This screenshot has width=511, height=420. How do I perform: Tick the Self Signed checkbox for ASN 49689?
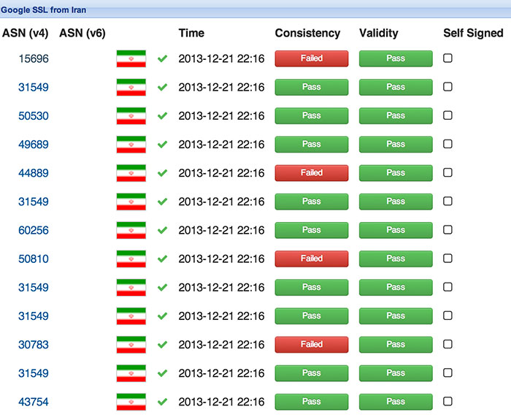tap(447, 144)
